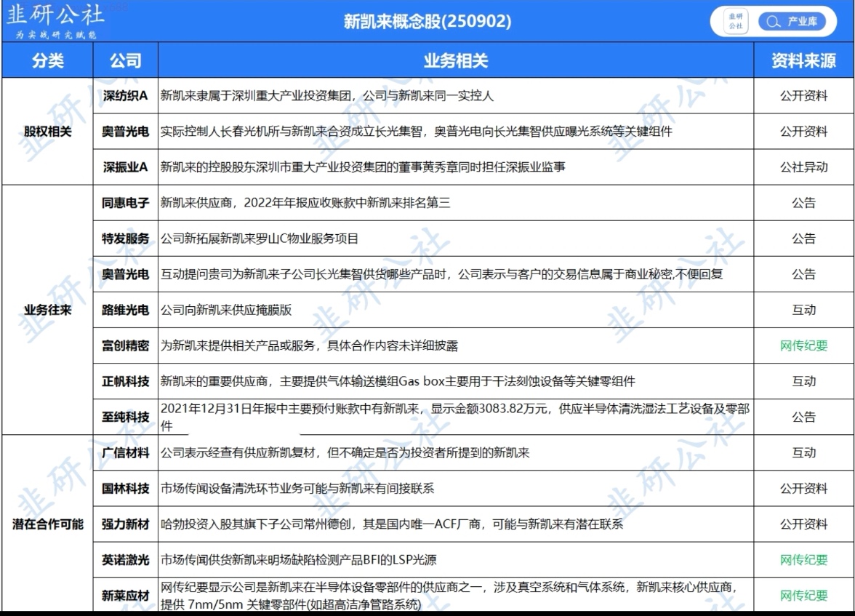855x616 pixels.
Task: Click the 新莱应材 company name
Action: (125, 596)
